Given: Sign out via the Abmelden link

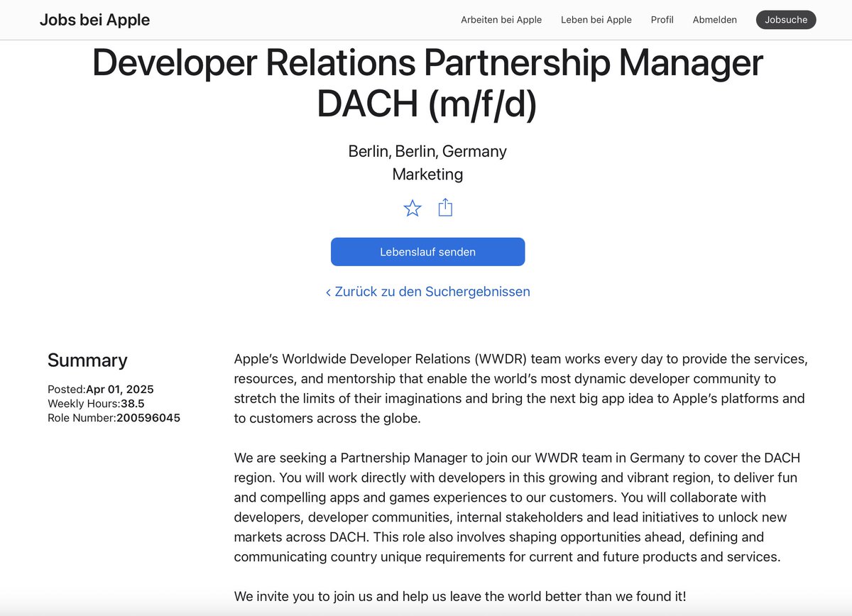Looking at the screenshot, I should (x=714, y=20).
